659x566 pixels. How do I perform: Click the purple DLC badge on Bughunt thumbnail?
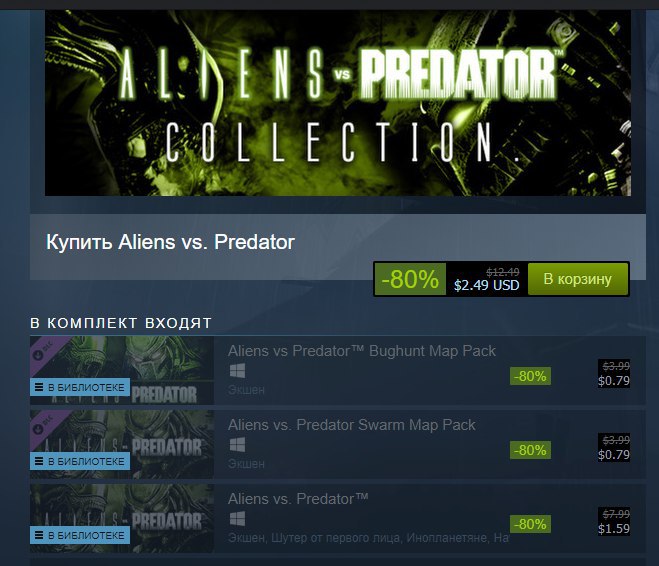[x=43, y=350]
